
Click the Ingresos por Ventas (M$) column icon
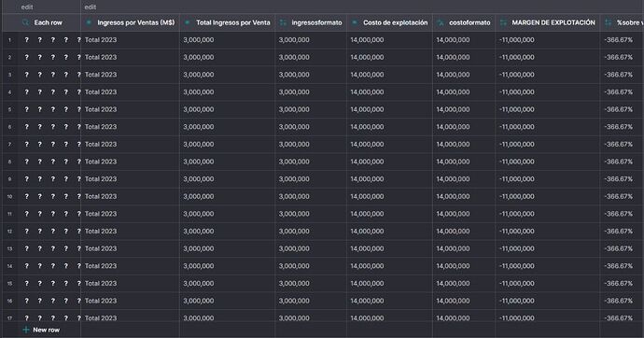pyautogui.click(x=89, y=22)
